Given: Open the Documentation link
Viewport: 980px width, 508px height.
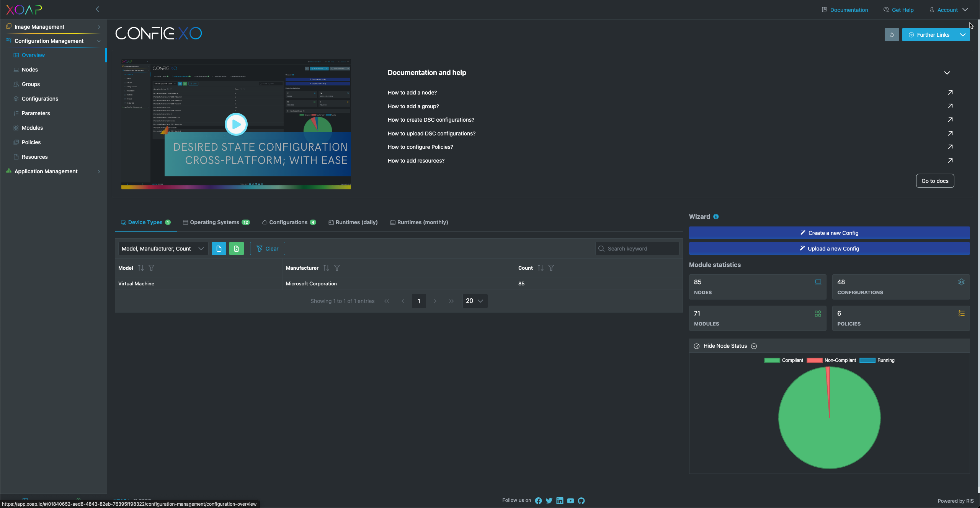Looking at the screenshot, I should (845, 10).
